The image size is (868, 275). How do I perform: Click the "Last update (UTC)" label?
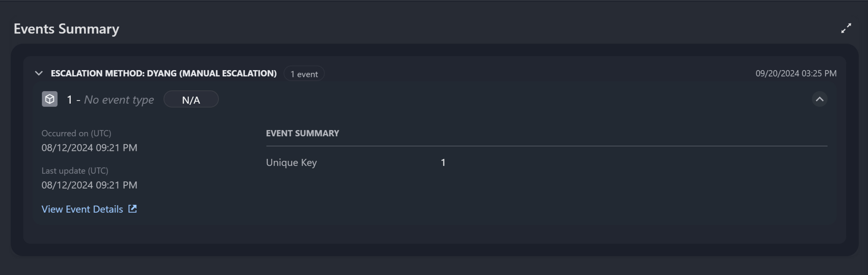75,171
